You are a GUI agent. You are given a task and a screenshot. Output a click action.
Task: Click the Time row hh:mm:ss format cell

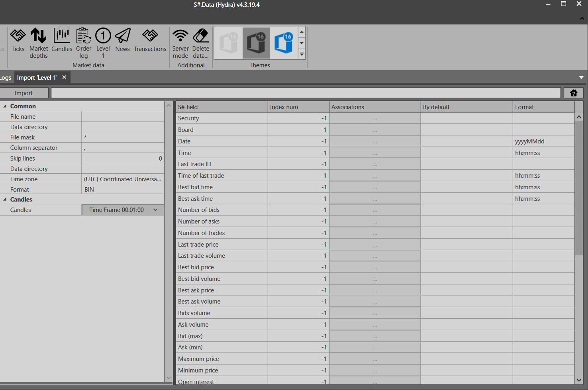pyautogui.click(x=544, y=153)
